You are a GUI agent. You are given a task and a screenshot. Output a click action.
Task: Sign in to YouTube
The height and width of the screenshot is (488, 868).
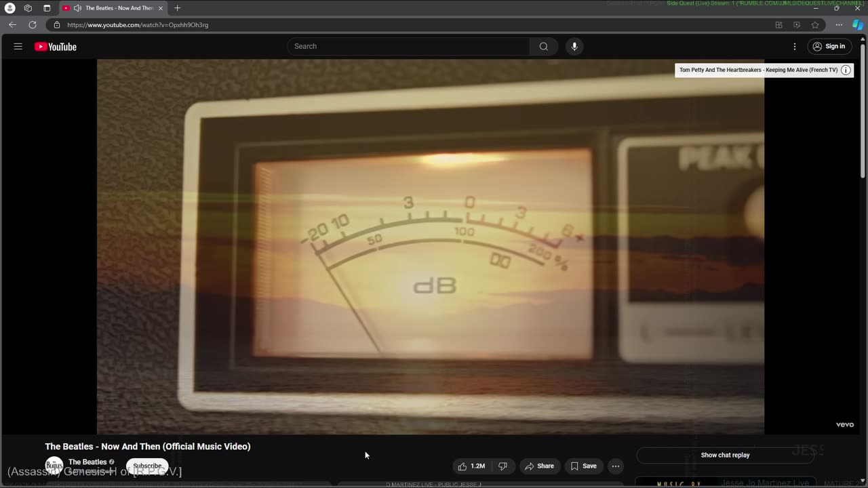coord(829,46)
